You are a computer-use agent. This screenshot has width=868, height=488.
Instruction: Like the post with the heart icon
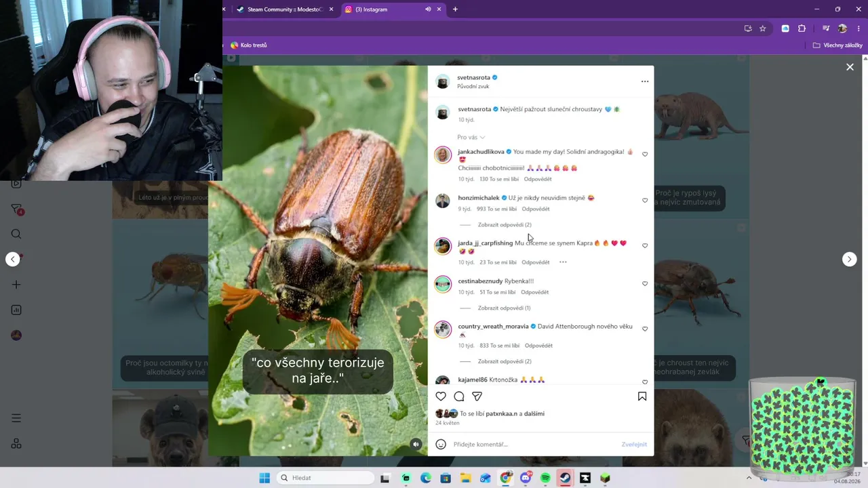point(441,396)
